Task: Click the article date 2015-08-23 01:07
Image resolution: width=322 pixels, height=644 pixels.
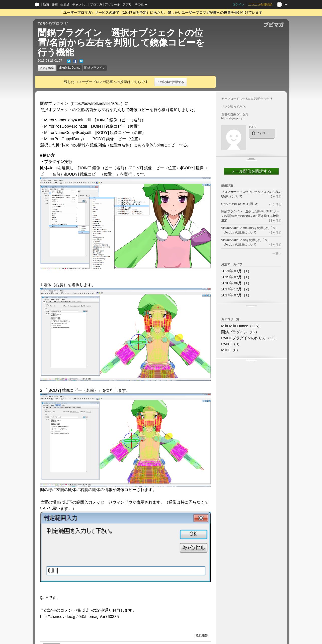Action: pos(50,61)
